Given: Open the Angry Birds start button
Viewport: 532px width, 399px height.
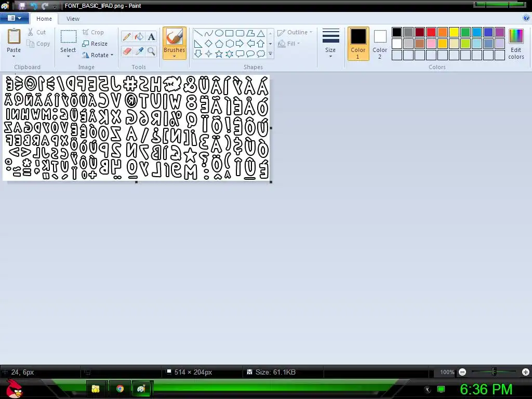Looking at the screenshot, I should [x=14, y=389].
